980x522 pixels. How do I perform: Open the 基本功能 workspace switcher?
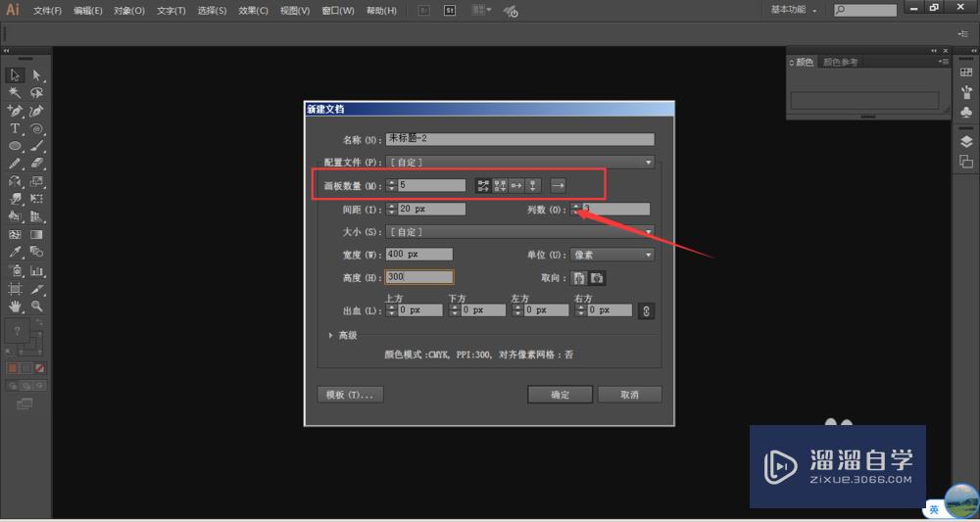point(794,10)
